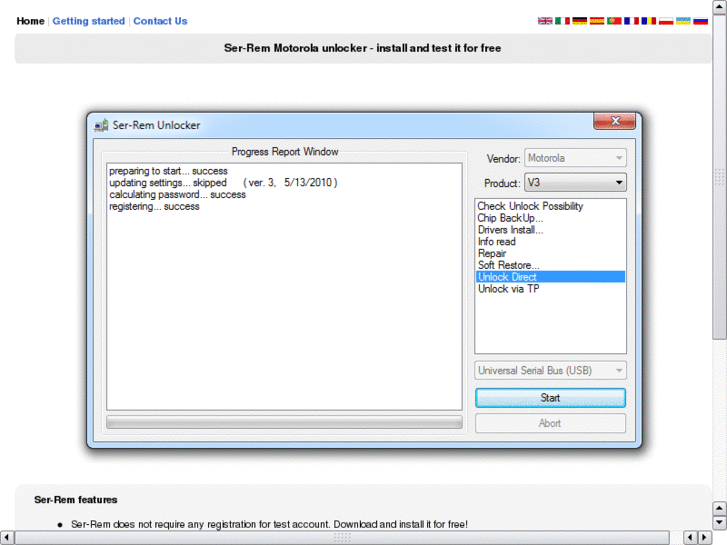727x545 pixels.
Task: Select the Polish flag language
Action: [x=666, y=21]
